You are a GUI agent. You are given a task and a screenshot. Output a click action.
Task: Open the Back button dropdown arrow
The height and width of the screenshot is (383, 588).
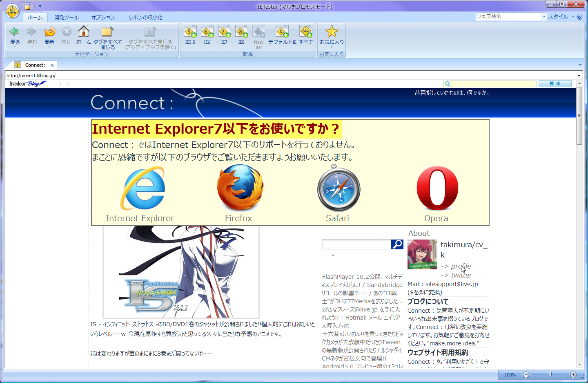[x=14, y=47]
